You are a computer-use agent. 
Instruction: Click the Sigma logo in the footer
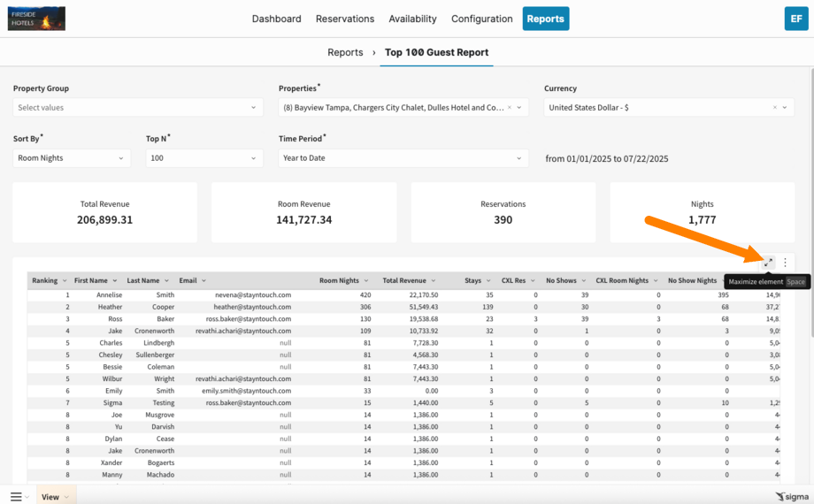[792, 497]
